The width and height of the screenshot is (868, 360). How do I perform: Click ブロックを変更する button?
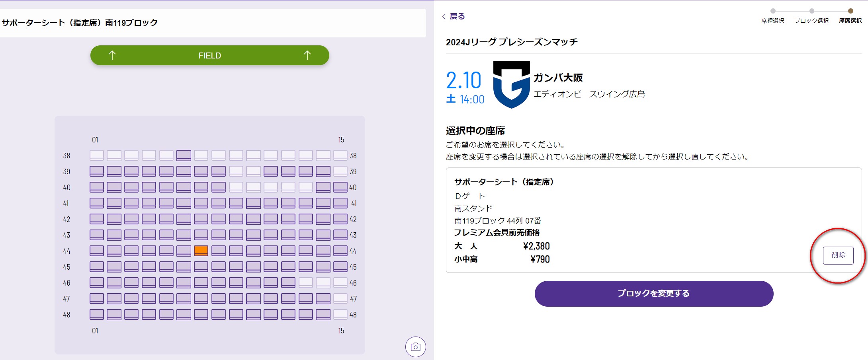coord(654,294)
